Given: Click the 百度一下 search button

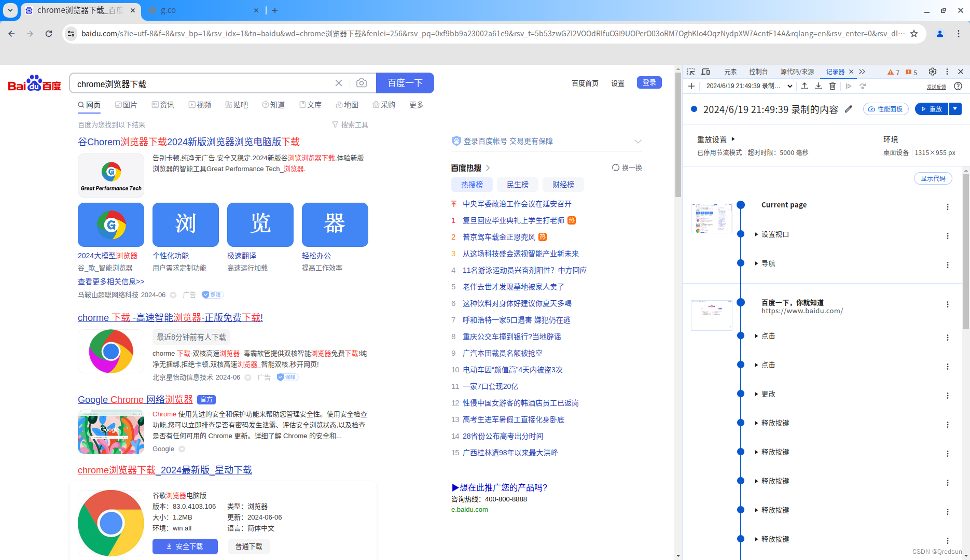Looking at the screenshot, I should pyautogui.click(x=405, y=83).
